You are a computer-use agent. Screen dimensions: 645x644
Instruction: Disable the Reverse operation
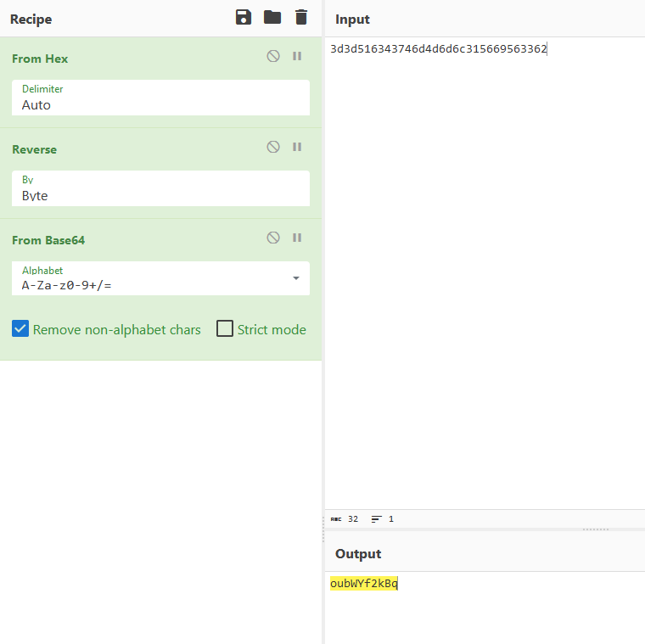pyautogui.click(x=273, y=147)
